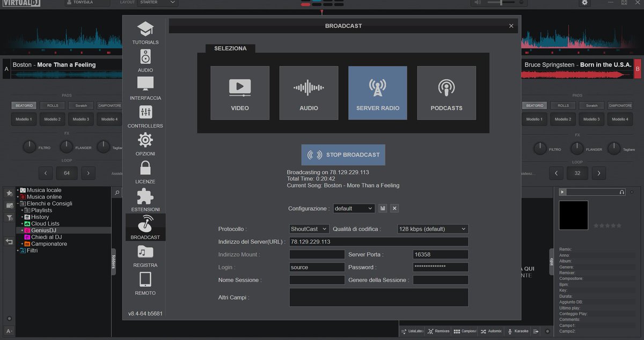
Task: Click the browser favorites star icon
Action: pos(10,193)
